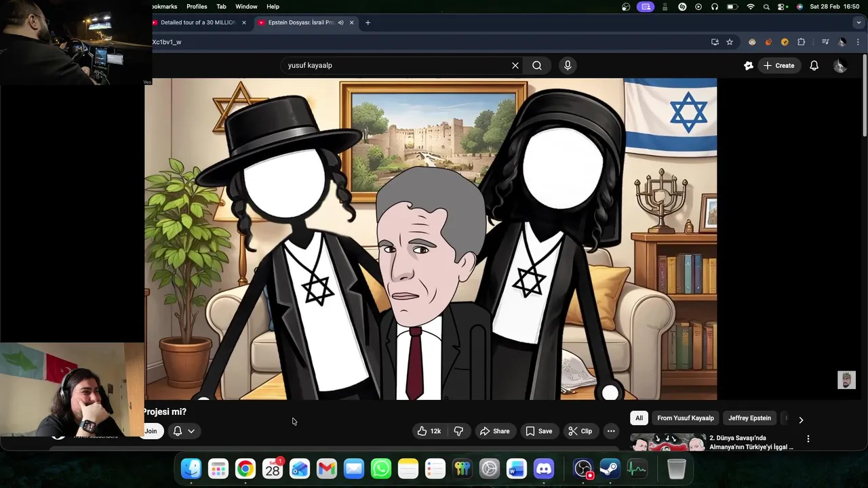Open the Help menu
Image resolution: width=868 pixels, height=488 pixels.
pyautogui.click(x=273, y=7)
